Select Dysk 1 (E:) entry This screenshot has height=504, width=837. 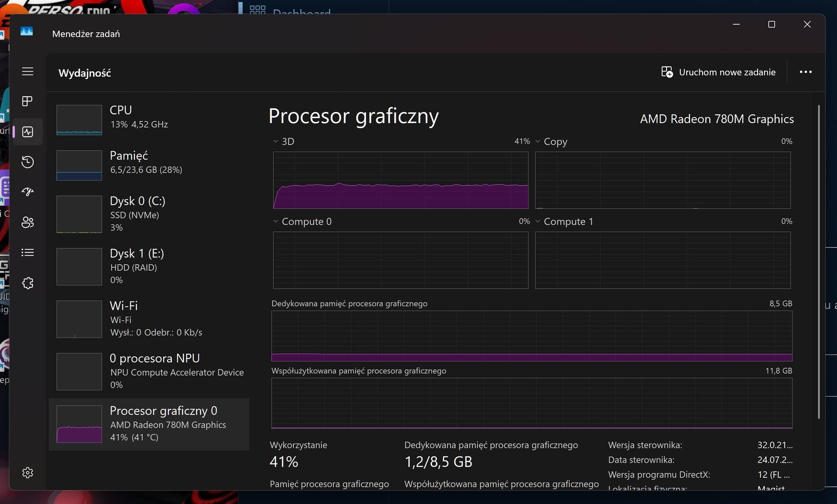[149, 266]
